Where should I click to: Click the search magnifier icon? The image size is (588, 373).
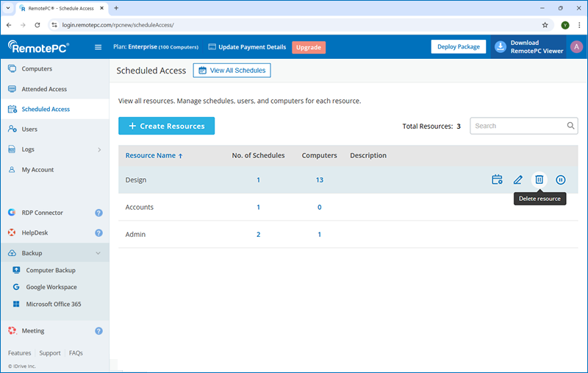coord(570,126)
